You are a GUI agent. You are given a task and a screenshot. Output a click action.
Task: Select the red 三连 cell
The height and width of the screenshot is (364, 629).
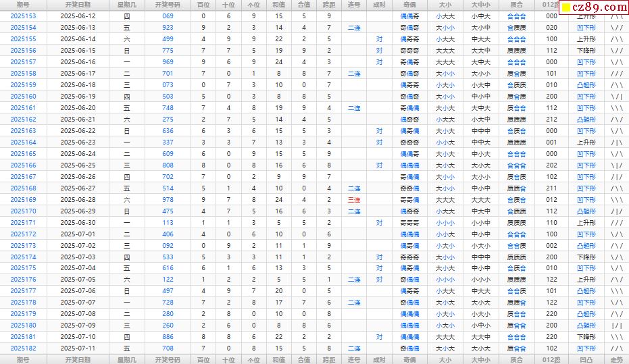point(354,200)
